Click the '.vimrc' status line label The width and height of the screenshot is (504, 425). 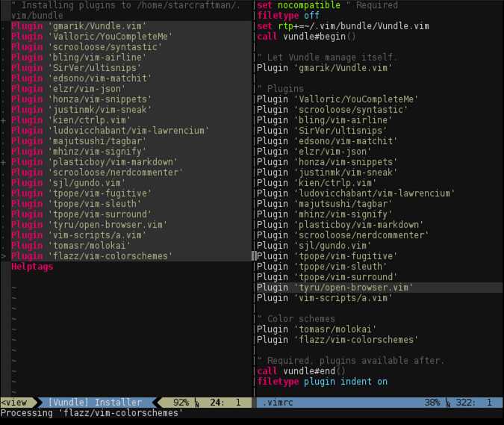pos(278,403)
